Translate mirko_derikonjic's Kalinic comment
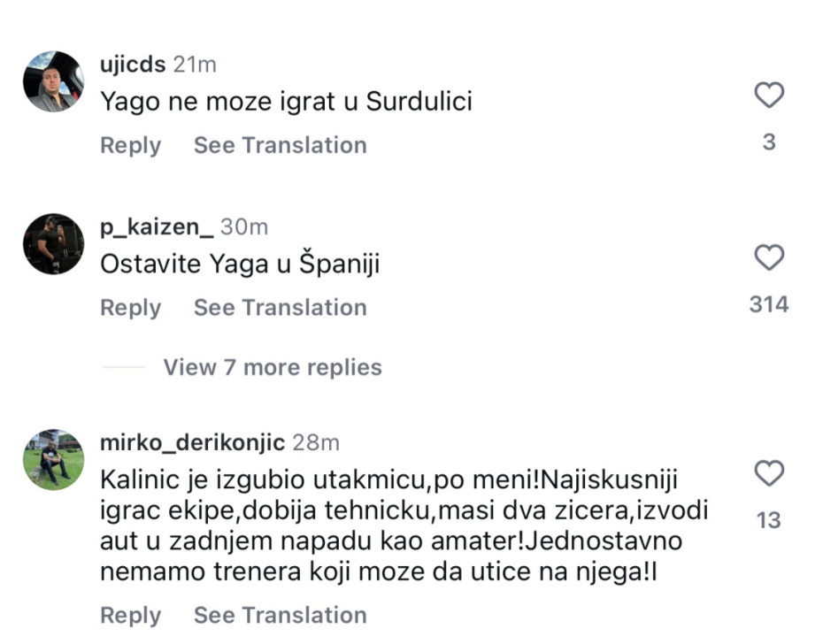This screenshot has width=823, height=644. click(280, 615)
